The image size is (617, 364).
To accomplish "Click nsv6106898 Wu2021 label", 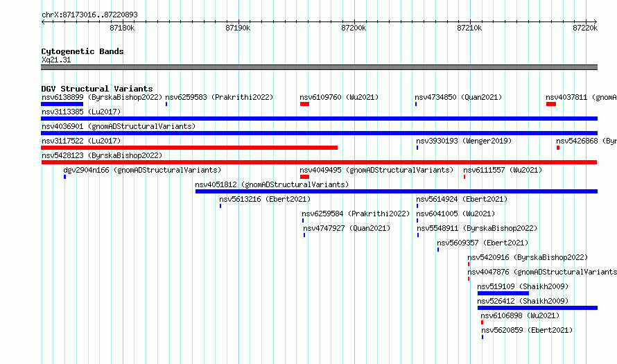I will [520, 315].
